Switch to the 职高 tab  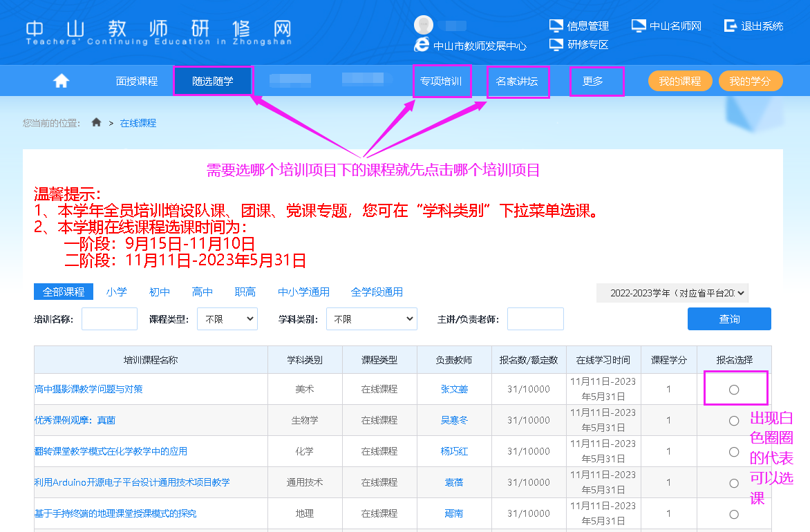click(245, 292)
